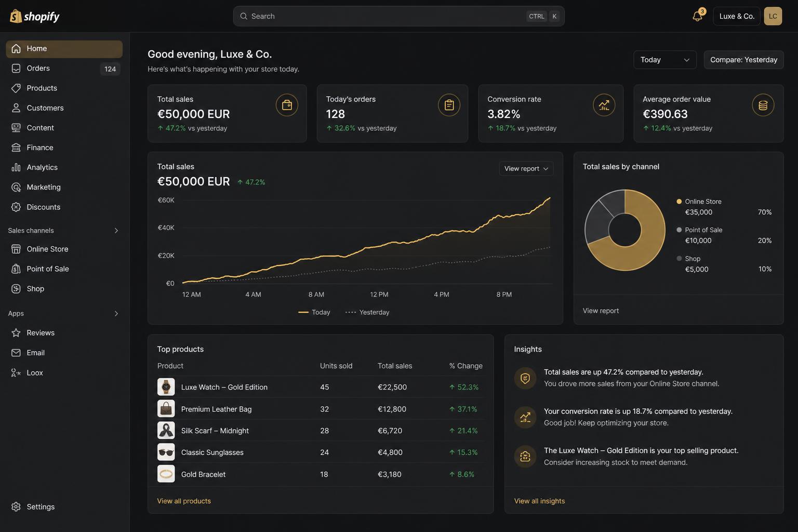This screenshot has height=532, width=798.
Task: Click the Online Store label in sidebar
Action: click(x=47, y=249)
